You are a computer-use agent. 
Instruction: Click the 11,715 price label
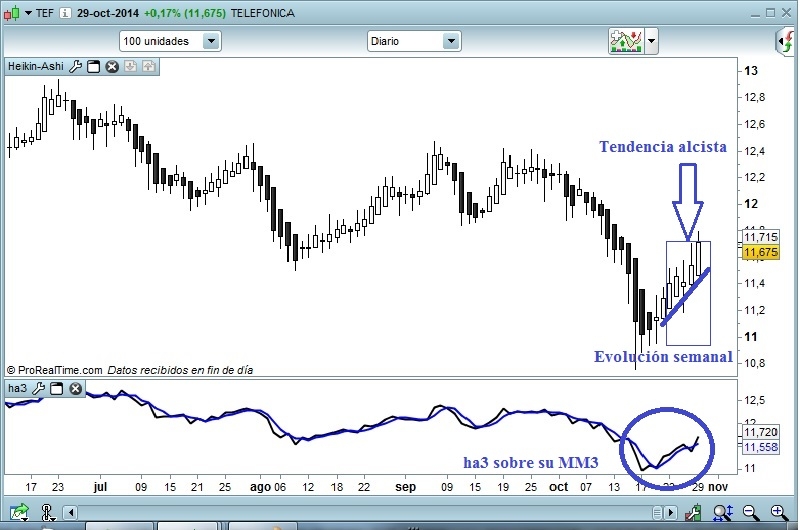(761, 237)
